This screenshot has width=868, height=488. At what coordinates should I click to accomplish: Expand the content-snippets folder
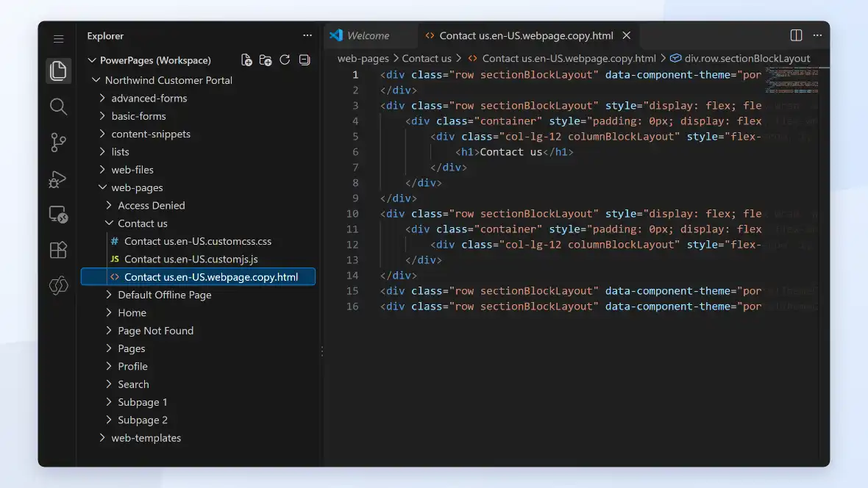tap(102, 134)
